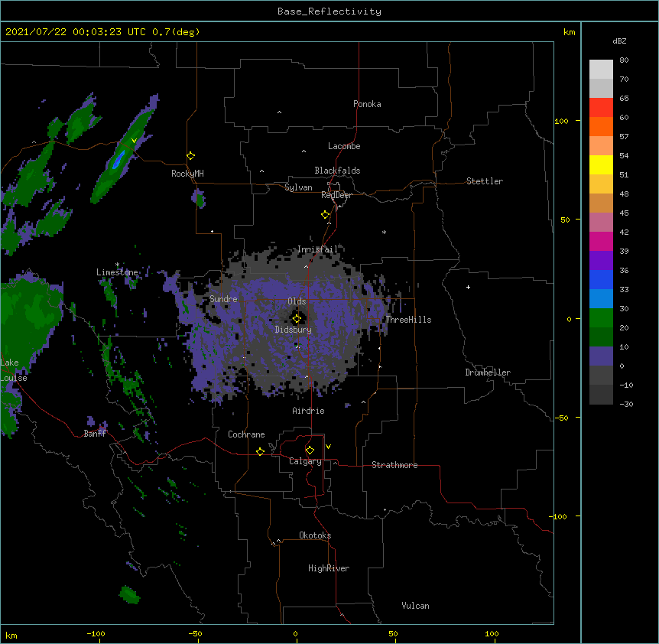Click the Didsbury town label
The image size is (659, 644).
[294, 330]
